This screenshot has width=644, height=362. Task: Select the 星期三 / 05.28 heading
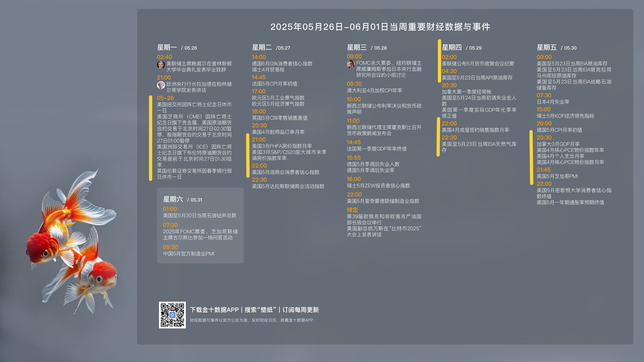(367, 48)
